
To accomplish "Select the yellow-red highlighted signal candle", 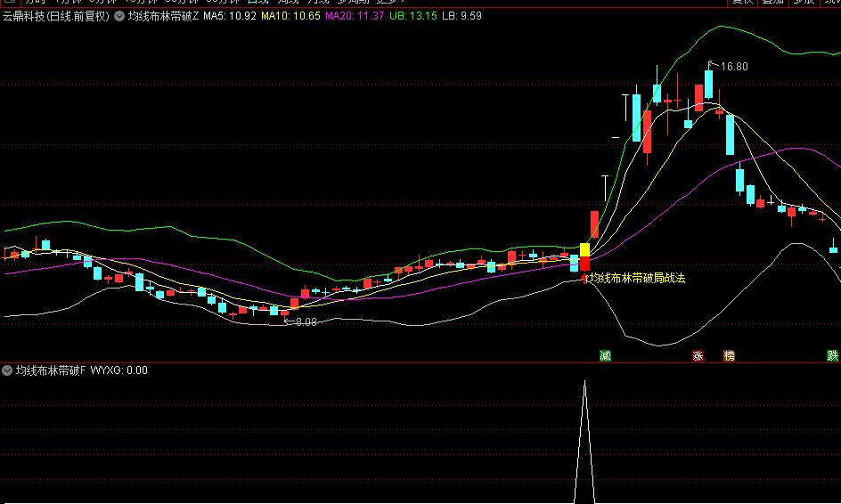I will (584, 257).
